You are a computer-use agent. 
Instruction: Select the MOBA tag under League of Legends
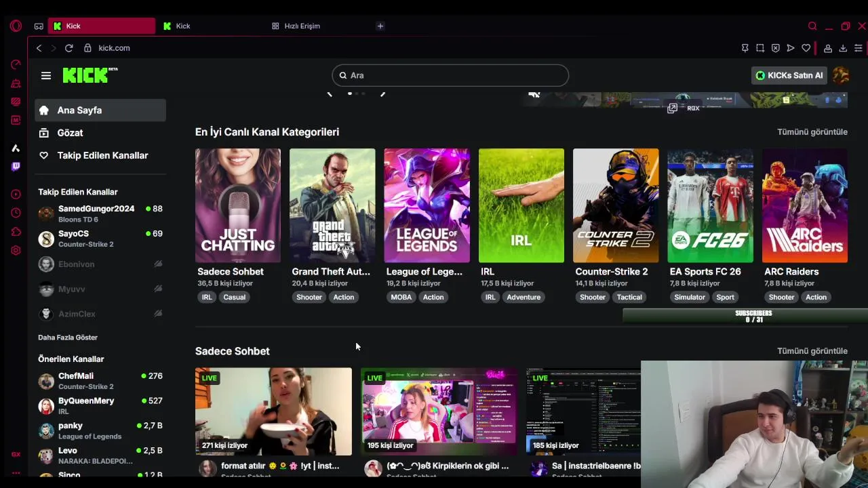[401, 297]
